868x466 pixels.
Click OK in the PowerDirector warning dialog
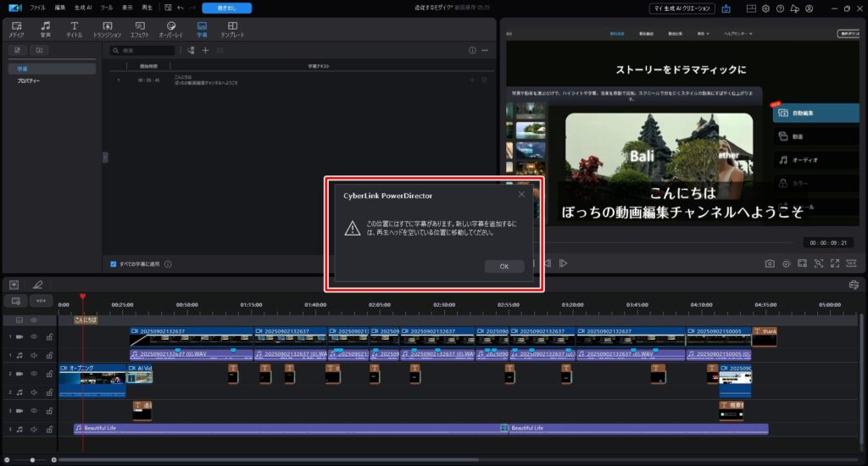504,266
